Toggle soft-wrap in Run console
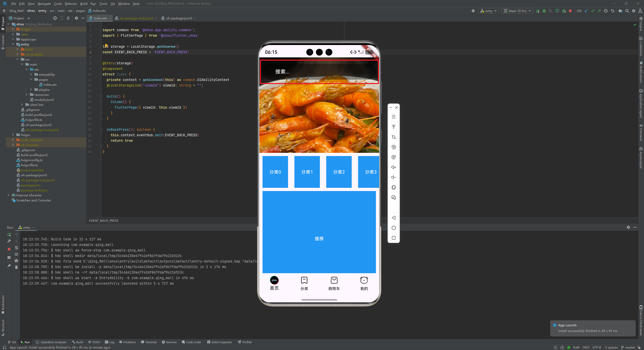Image resolution: width=644 pixels, height=350 pixels. click(x=16, y=248)
